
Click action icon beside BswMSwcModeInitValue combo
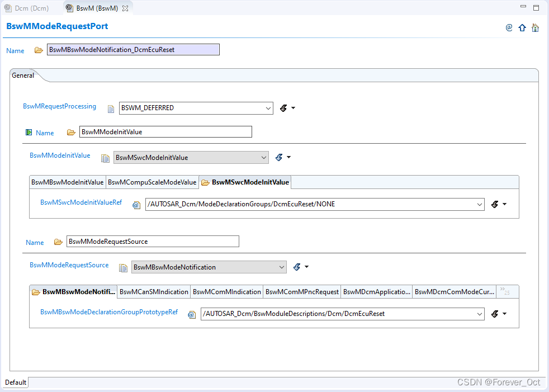click(x=279, y=157)
